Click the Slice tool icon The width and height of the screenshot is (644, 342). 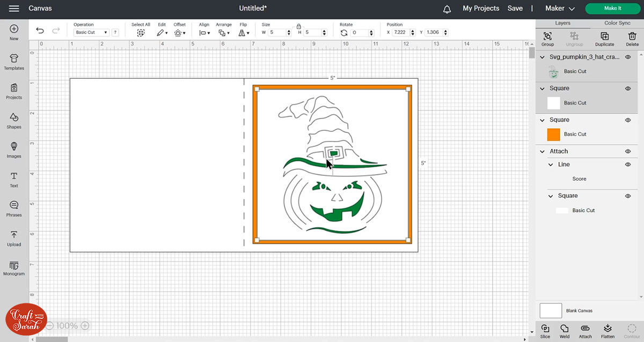545,329
